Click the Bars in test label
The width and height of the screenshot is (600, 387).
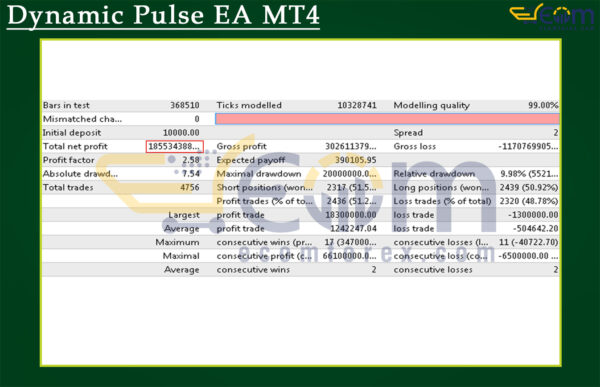[66, 105]
